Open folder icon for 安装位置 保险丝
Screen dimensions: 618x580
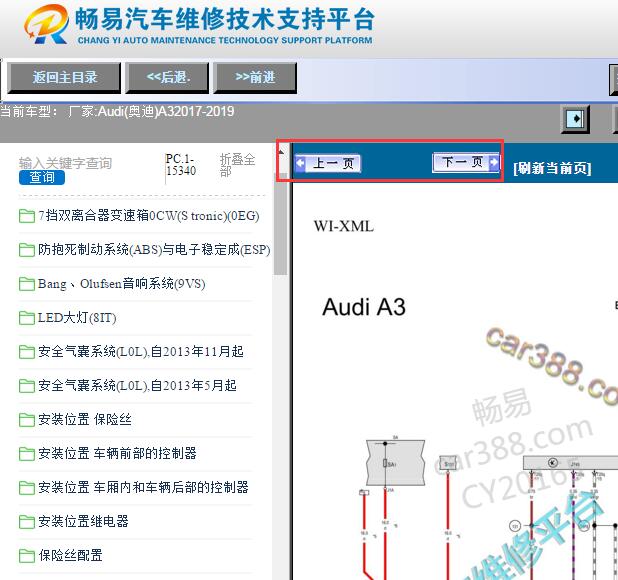26,420
